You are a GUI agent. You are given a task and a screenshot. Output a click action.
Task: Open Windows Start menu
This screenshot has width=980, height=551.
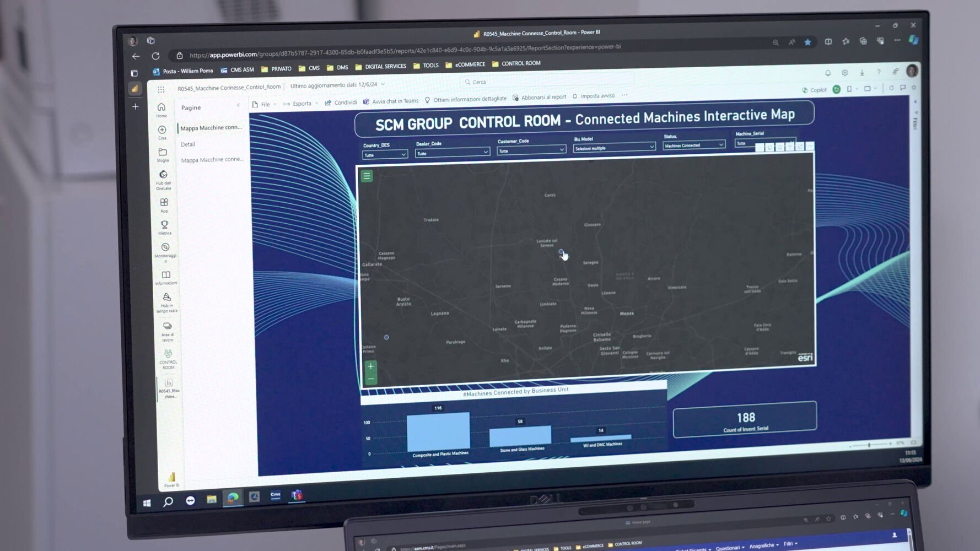[147, 503]
